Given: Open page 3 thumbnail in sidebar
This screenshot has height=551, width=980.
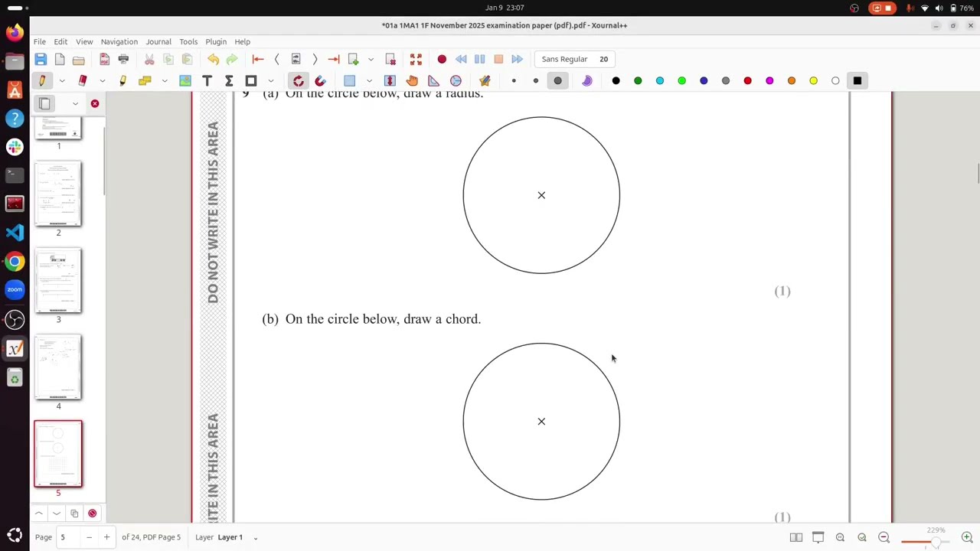Looking at the screenshot, I should coord(58,280).
